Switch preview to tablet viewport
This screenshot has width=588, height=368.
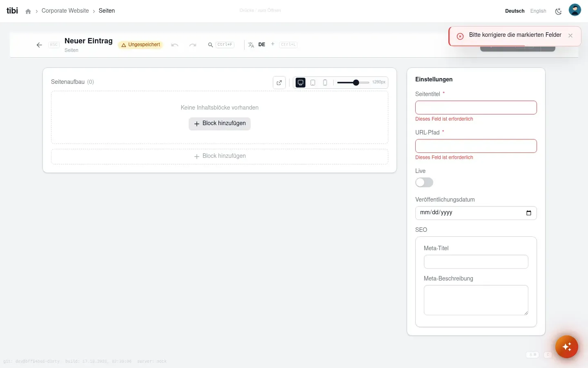(313, 83)
